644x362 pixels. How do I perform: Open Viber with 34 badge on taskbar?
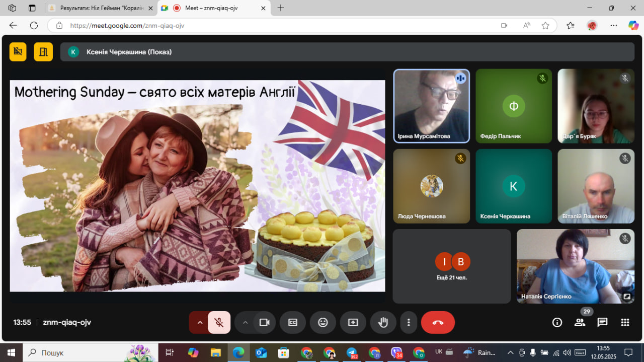[x=397, y=352]
